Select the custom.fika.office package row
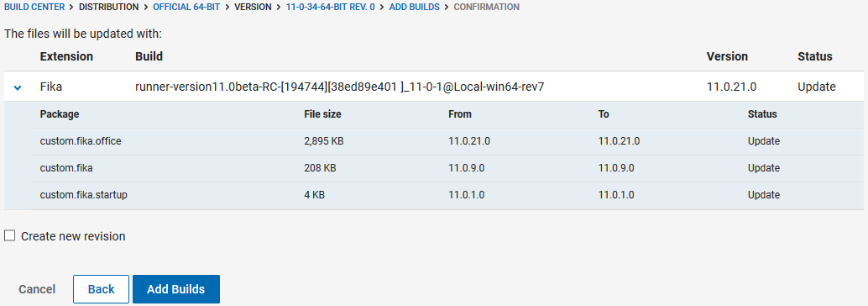This screenshot has width=868, height=306. pos(447,141)
